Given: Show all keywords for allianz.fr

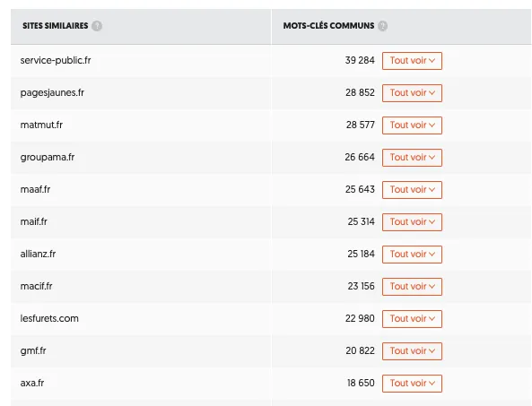Looking at the screenshot, I should coord(412,255).
